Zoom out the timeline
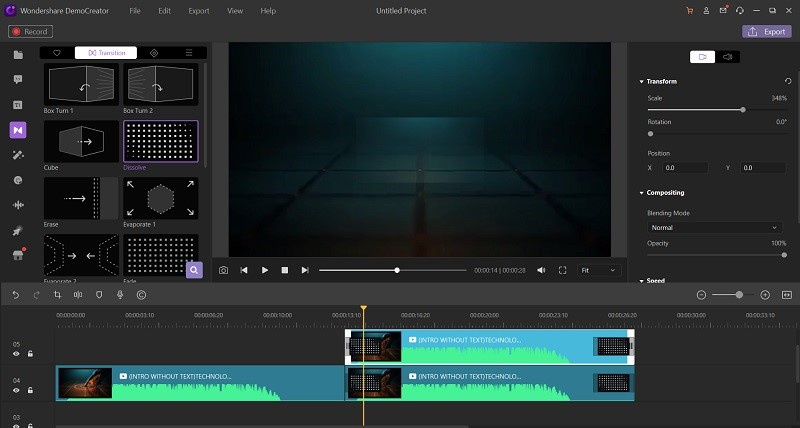800x428 pixels. pyautogui.click(x=702, y=295)
